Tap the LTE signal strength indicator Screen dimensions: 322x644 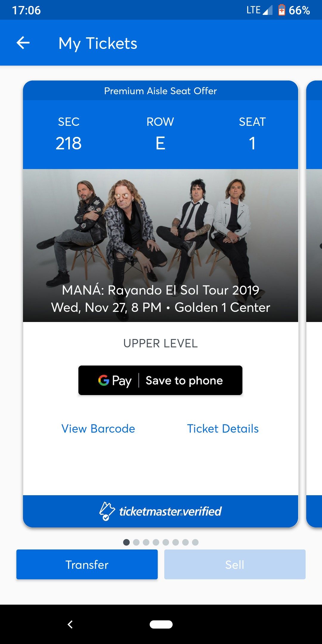[267, 10]
